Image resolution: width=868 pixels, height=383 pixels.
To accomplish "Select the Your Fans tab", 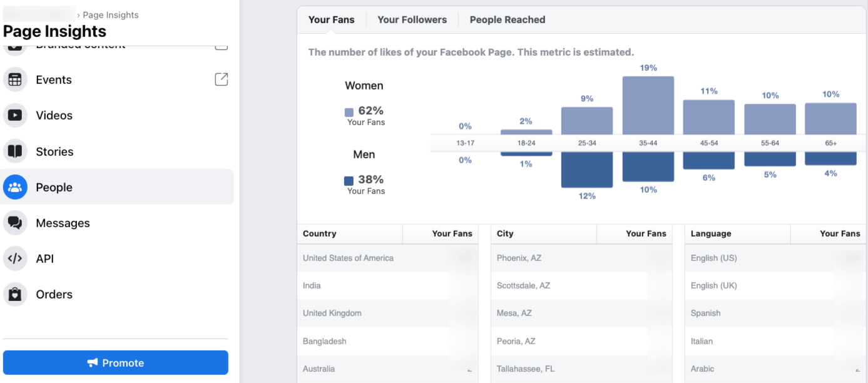I will pyautogui.click(x=331, y=19).
